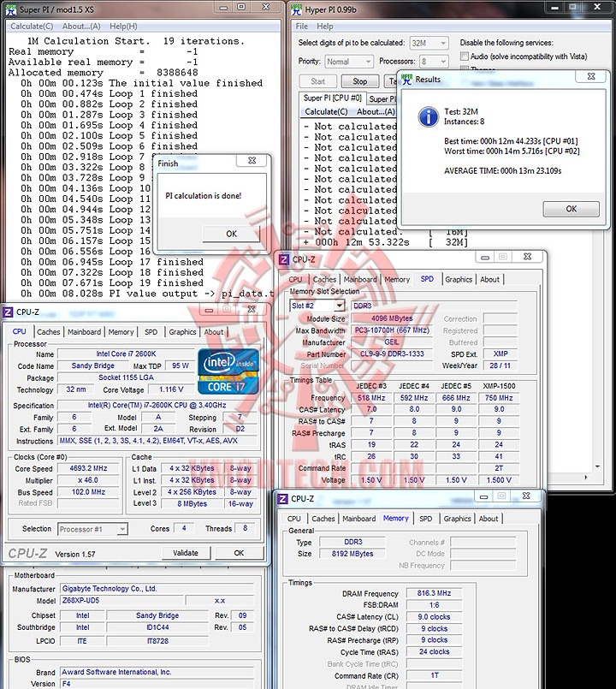The height and width of the screenshot is (689, 616).
Task: Select Graphics tab in CPU-Z Memory window
Action: coord(458,519)
